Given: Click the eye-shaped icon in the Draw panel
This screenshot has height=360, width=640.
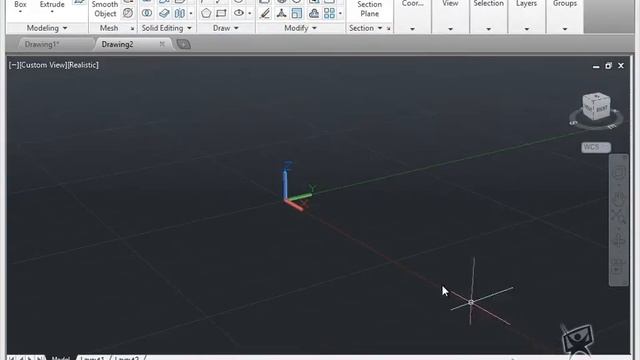Looking at the screenshot, I should click(x=239, y=13).
